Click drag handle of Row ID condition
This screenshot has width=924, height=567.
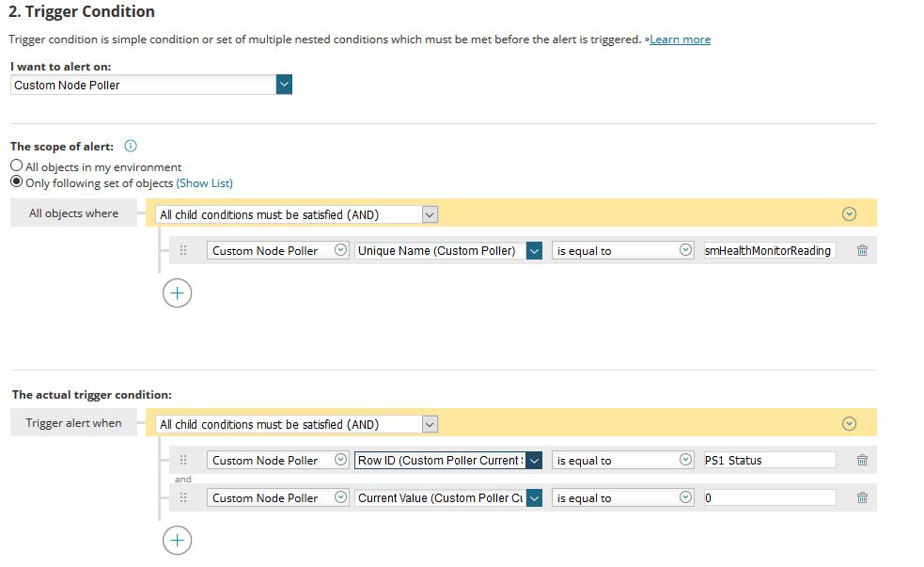(x=183, y=461)
